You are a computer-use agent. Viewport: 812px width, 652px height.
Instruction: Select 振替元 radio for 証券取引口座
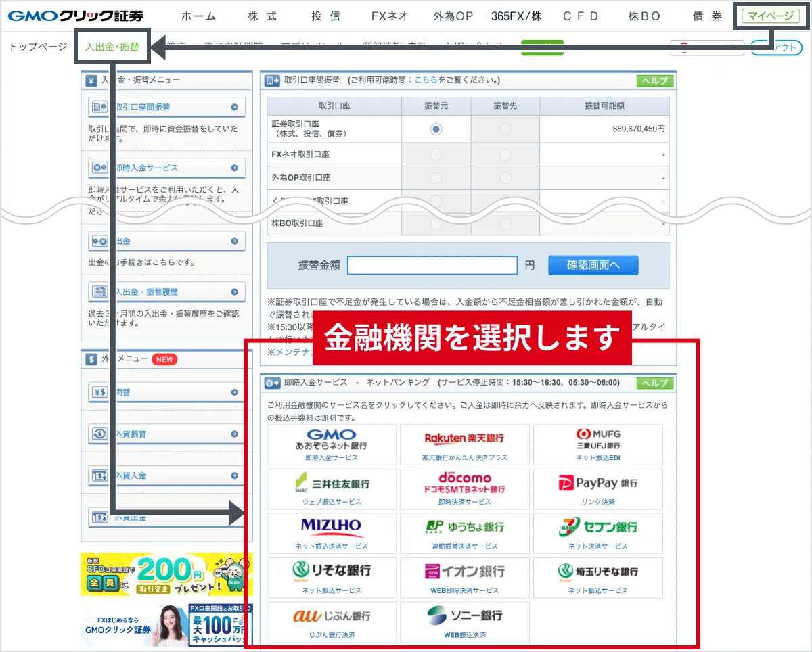[436, 129]
